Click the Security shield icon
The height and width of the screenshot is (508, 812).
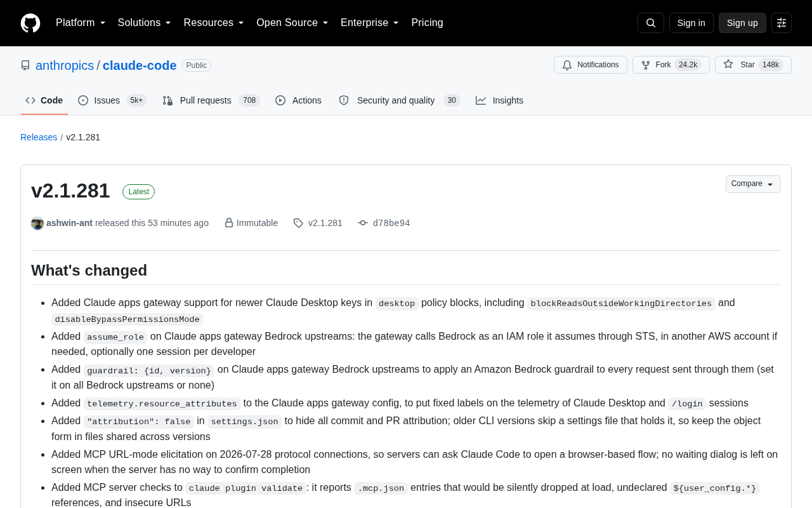[x=344, y=100]
